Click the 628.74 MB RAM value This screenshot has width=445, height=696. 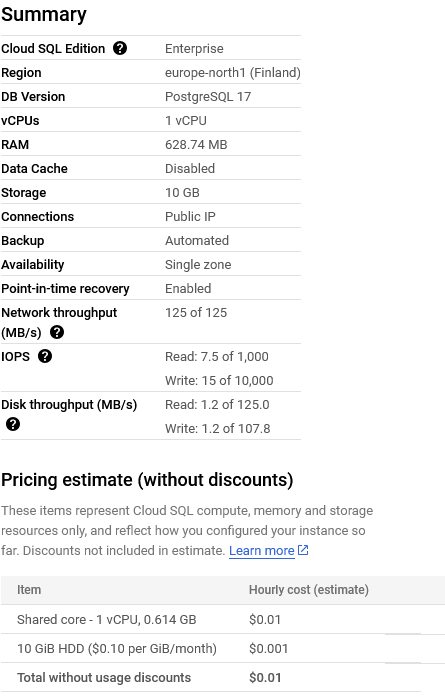coord(196,145)
